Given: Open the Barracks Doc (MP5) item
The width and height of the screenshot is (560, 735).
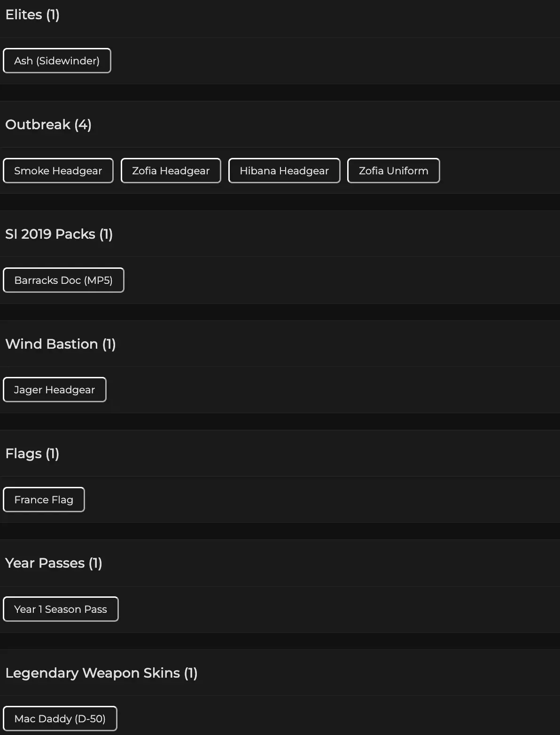Looking at the screenshot, I should click(x=63, y=280).
